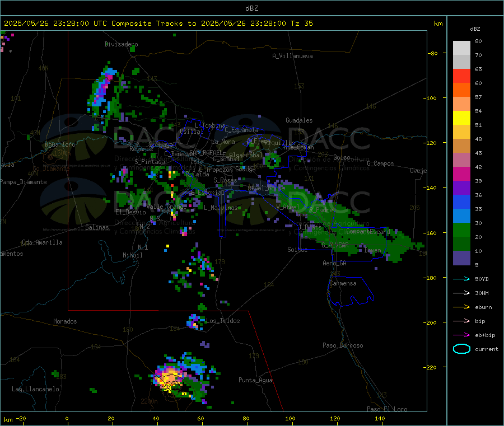Select the light gray 70 dBZ legend swatch

[461, 48]
